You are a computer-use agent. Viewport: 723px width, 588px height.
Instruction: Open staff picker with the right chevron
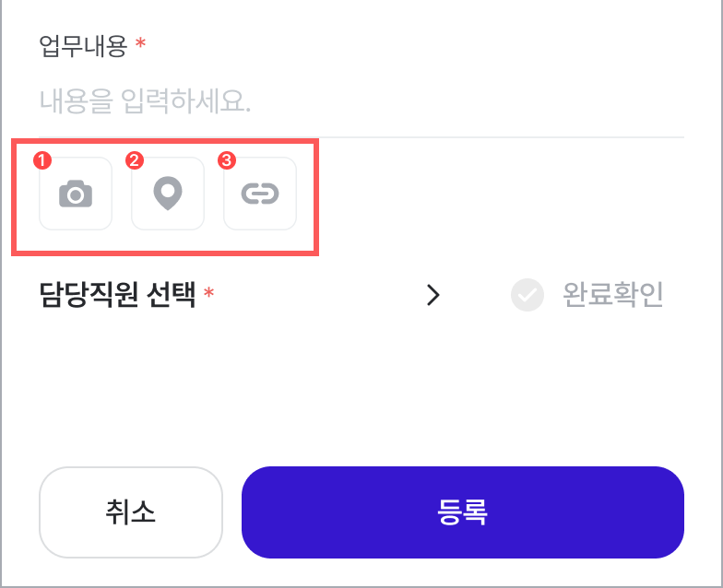coord(433,295)
